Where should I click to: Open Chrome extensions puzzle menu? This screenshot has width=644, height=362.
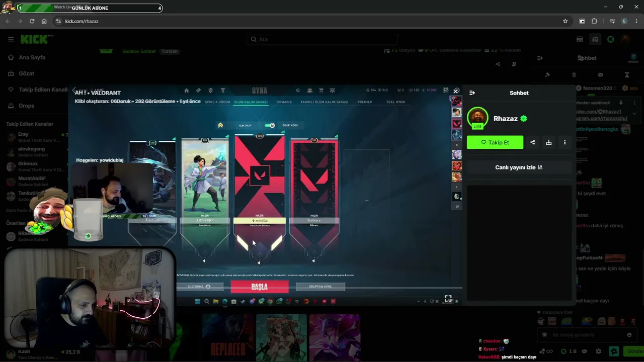[x=594, y=21]
